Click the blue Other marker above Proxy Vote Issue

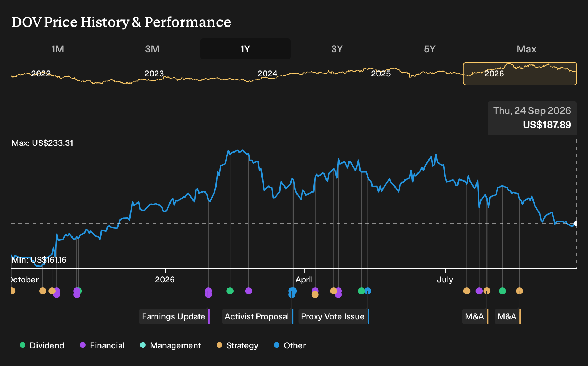(368, 291)
